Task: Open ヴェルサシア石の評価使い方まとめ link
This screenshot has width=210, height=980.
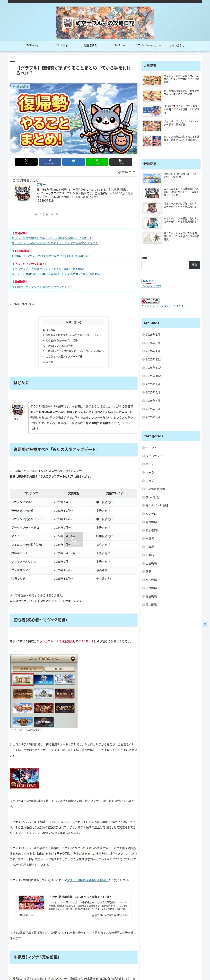Action: [x=54, y=243]
